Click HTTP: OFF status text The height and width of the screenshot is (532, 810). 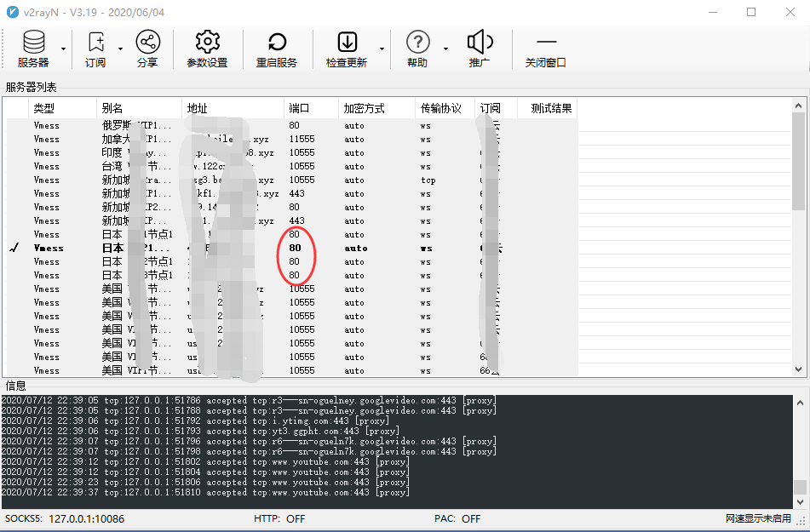tap(279, 518)
